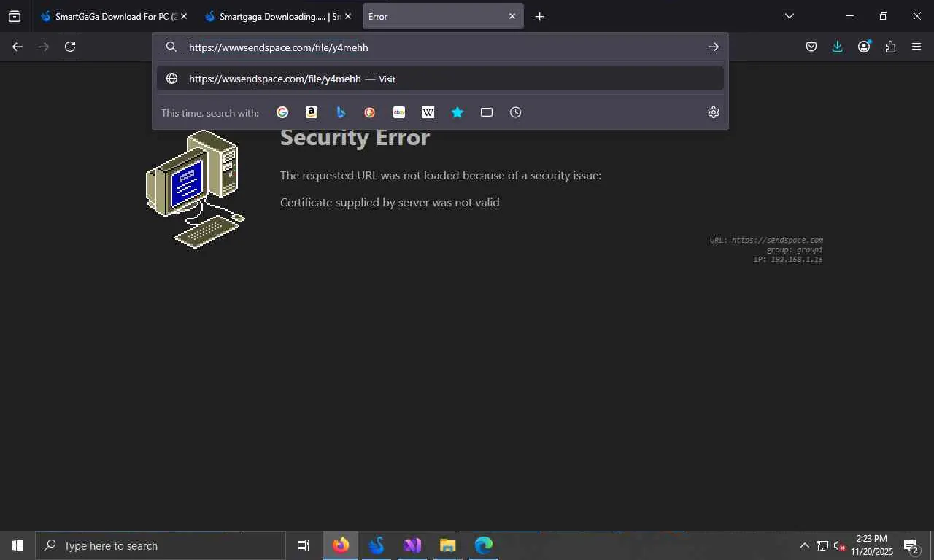The image size is (934, 560).
Task: Open a new tab with plus button
Action: (539, 16)
